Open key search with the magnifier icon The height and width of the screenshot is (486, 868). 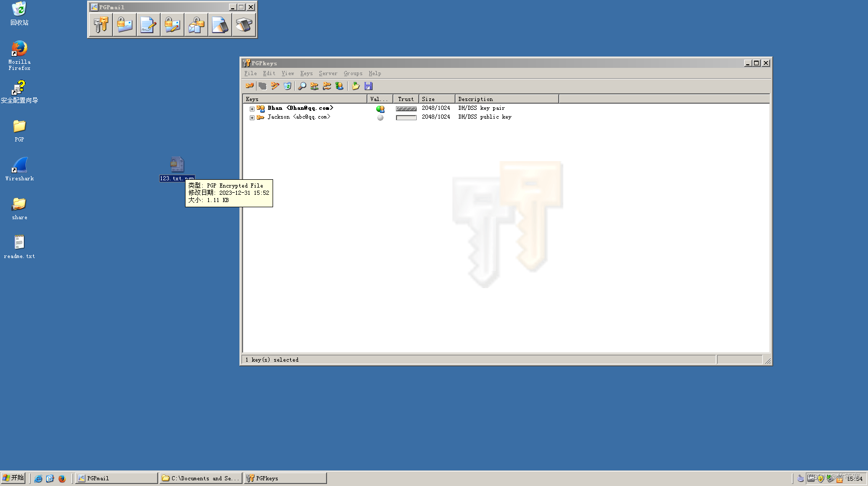(302, 86)
